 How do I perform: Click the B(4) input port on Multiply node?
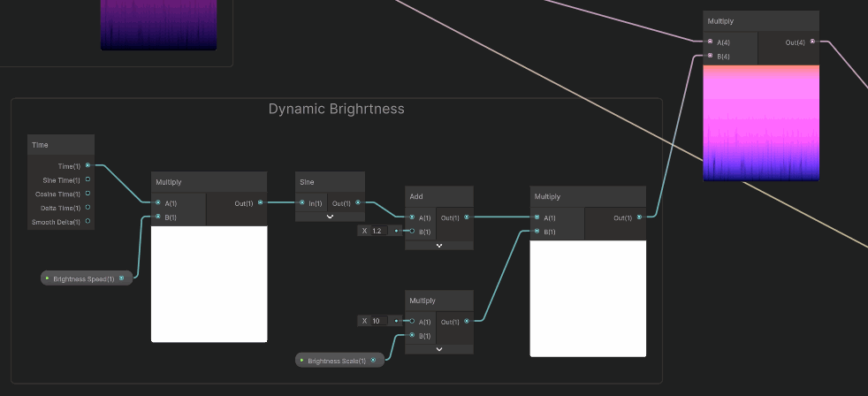click(x=711, y=55)
